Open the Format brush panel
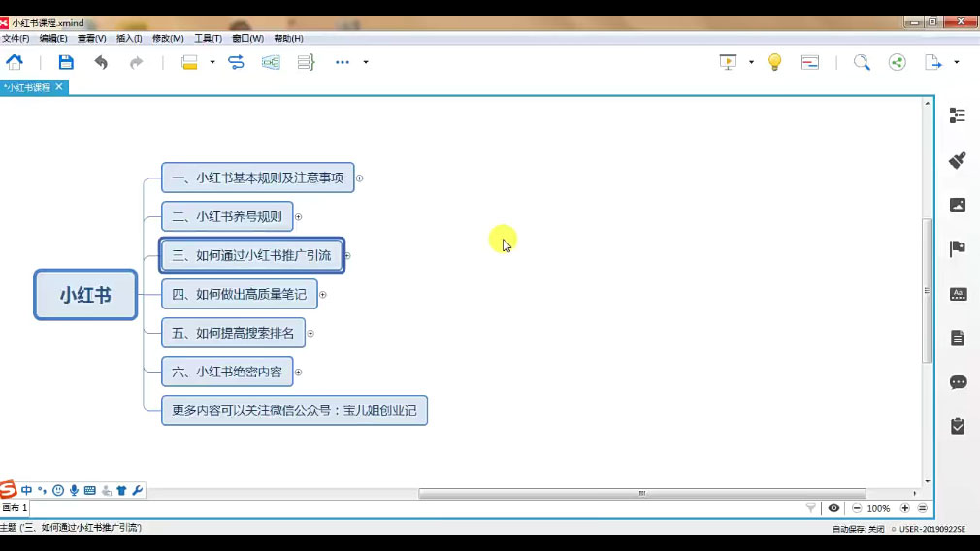Image resolution: width=980 pixels, height=551 pixels. coord(957,161)
